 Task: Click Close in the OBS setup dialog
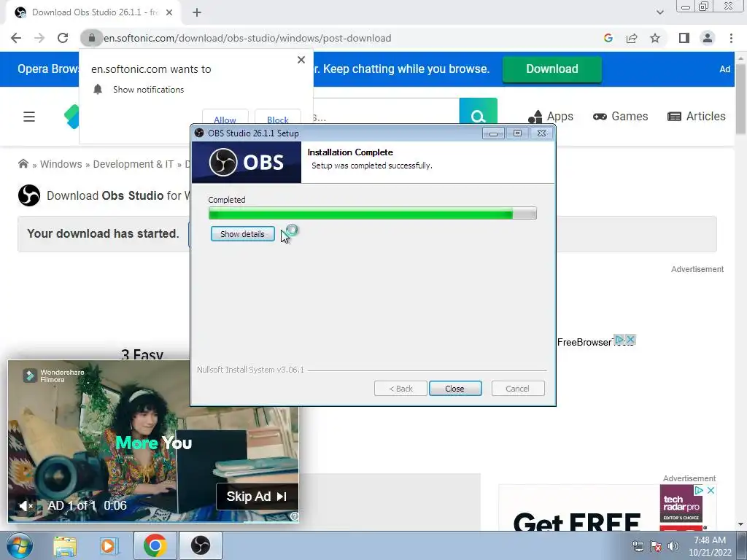455,389
